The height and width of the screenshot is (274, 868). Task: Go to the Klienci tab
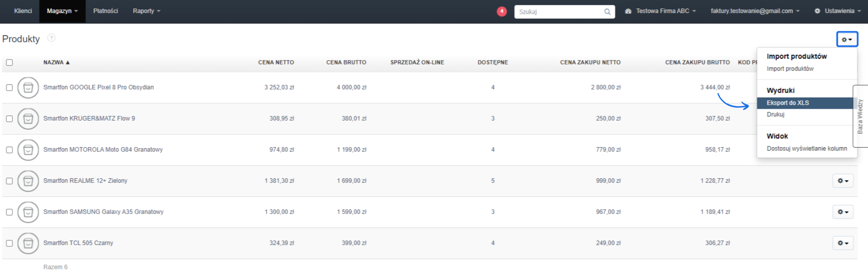[x=23, y=11]
